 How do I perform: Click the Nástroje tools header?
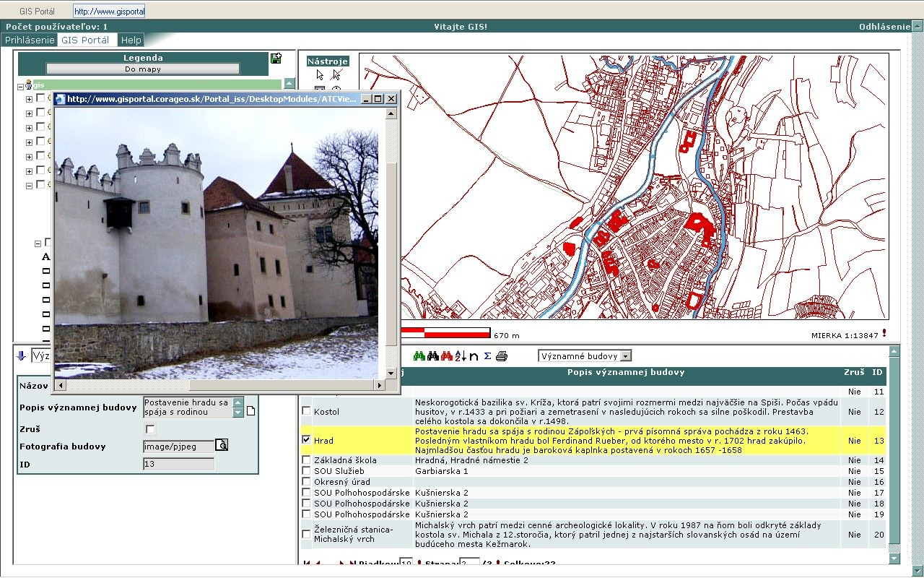click(328, 61)
